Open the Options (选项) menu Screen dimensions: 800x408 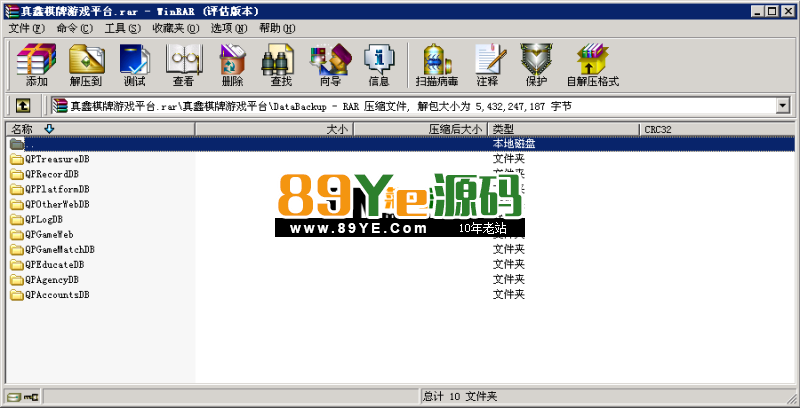pyautogui.click(x=229, y=28)
